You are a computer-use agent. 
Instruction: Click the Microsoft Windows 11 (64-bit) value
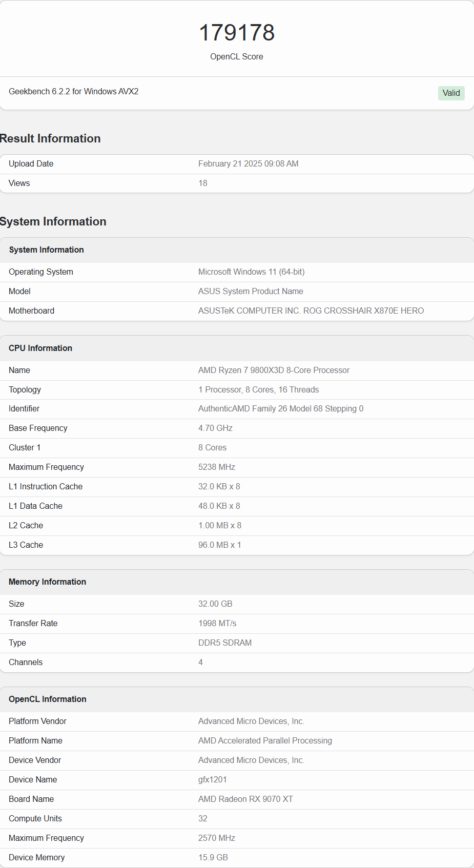click(x=251, y=272)
